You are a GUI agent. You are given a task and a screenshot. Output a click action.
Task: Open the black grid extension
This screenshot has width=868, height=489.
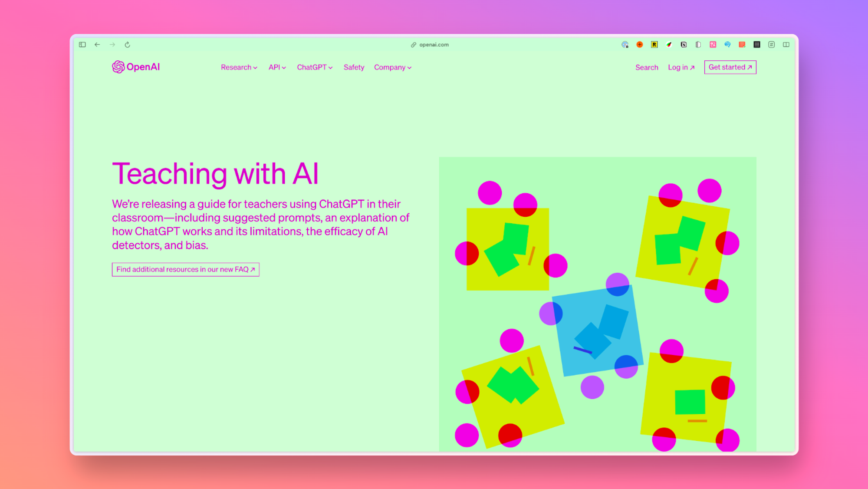coord(757,45)
